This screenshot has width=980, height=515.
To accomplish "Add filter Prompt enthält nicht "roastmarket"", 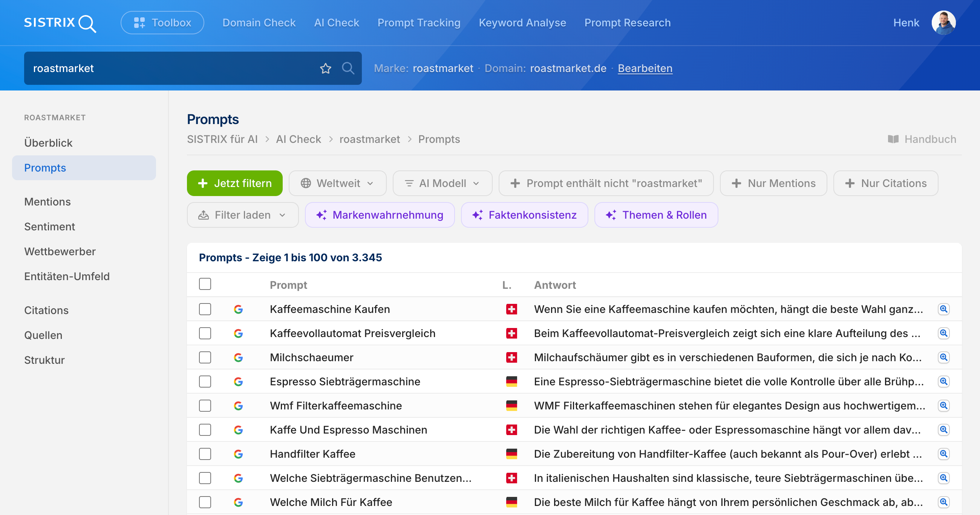I will 606,183.
